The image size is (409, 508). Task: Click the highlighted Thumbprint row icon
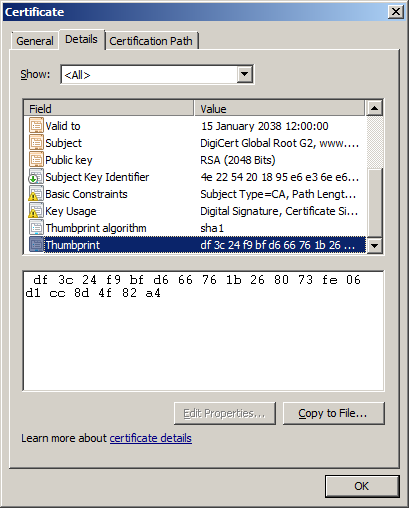[x=36, y=245]
